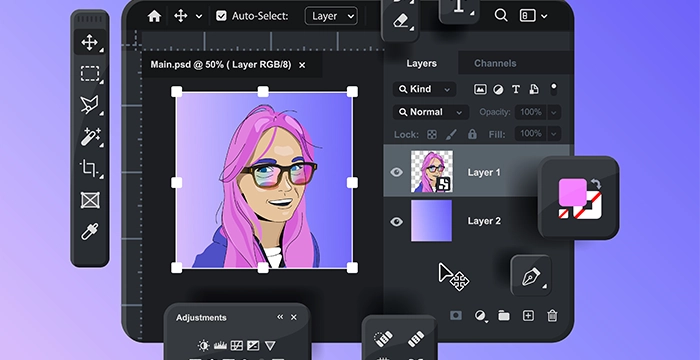The height and width of the screenshot is (360, 700).
Task: Add Curves adjustment
Action: pyautogui.click(x=237, y=345)
